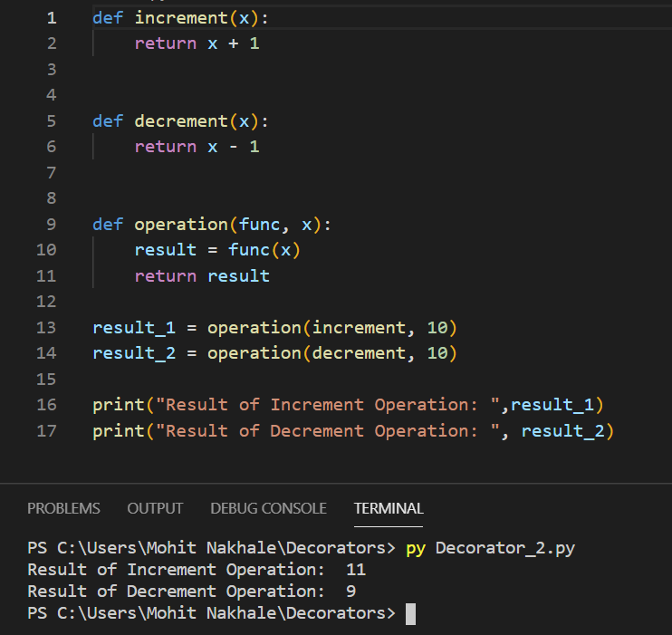Click 'return x + 1' statement
The image size is (672, 635).
click(x=197, y=43)
